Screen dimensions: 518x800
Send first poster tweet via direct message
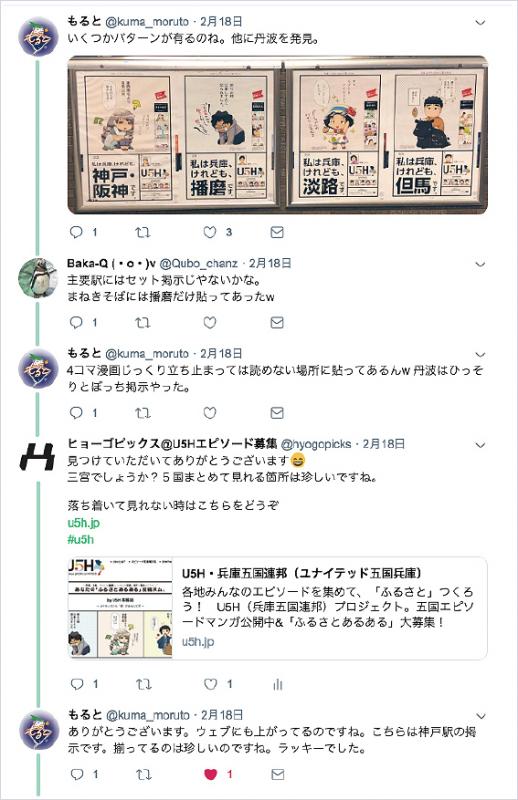point(277,232)
